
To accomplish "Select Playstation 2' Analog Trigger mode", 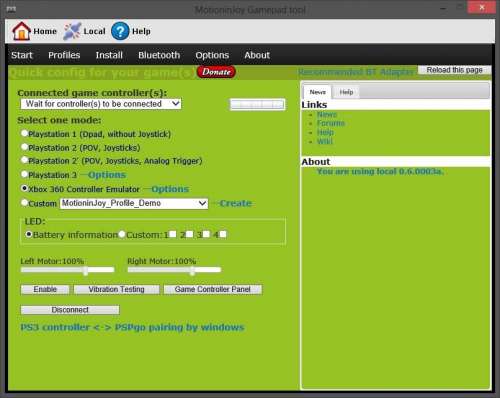I will 24,160.
